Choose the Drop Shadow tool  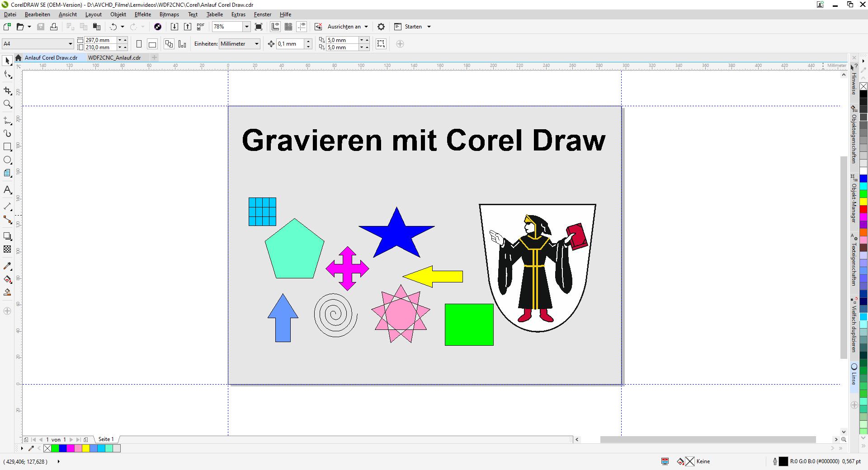pos(7,236)
